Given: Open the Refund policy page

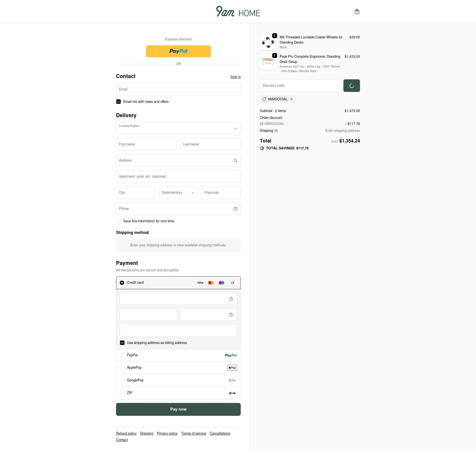Looking at the screenshot, I should [x=126, y=433].
